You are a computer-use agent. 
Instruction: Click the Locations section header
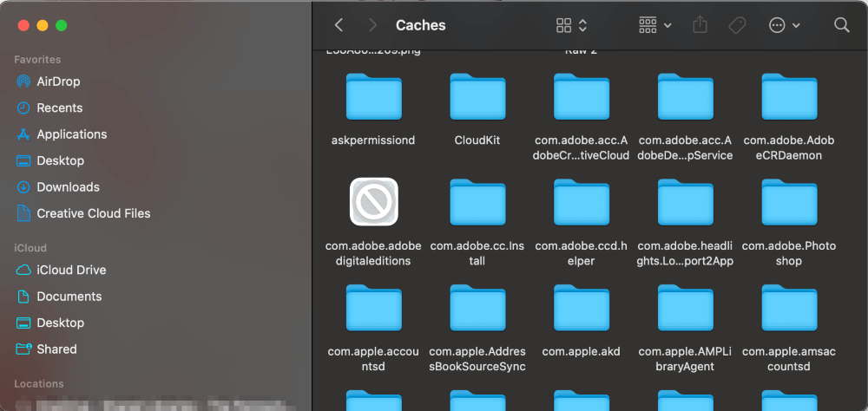click(39, 384)
